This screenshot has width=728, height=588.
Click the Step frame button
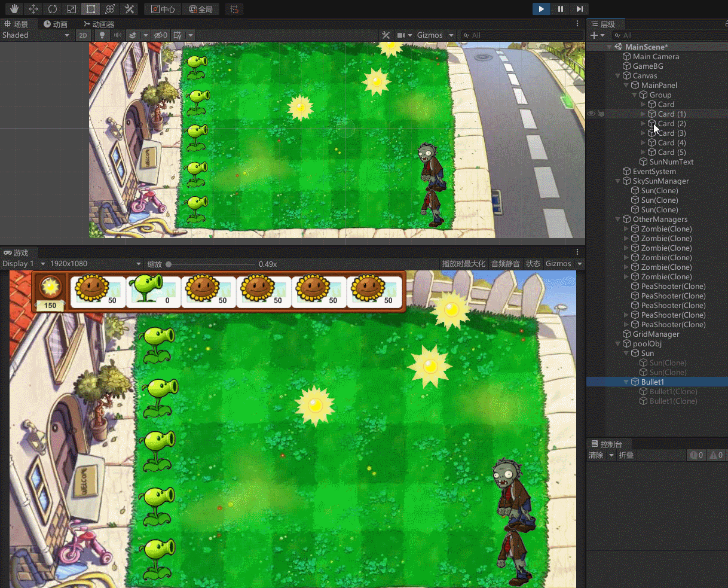pyautogui.click(x=579, y=9)
